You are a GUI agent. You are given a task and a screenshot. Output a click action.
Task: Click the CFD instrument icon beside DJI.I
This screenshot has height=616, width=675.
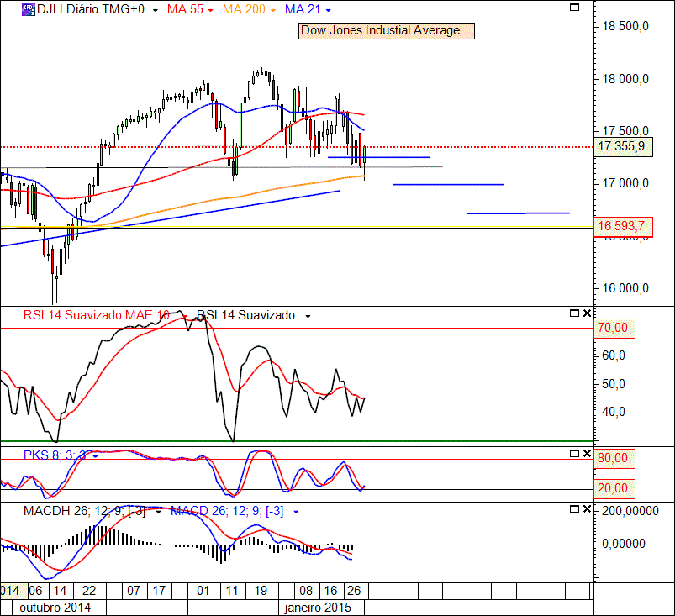click(28, 9)
